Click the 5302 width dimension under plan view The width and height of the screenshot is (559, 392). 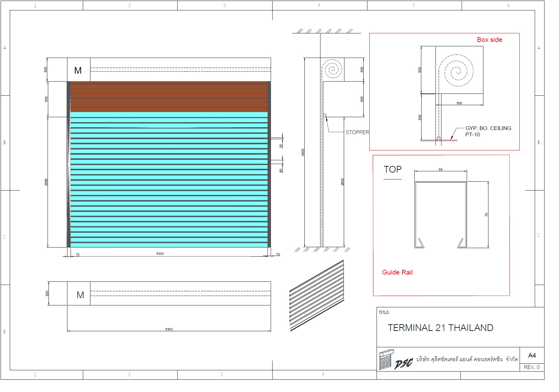click(169, 329)
